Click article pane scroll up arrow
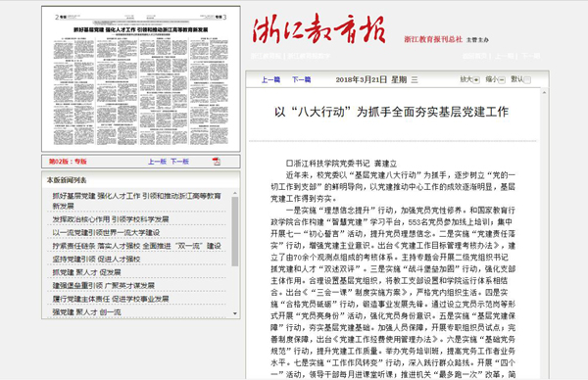Image resolution: width=588 pixels, height=380 pixels. click(544, 92)
